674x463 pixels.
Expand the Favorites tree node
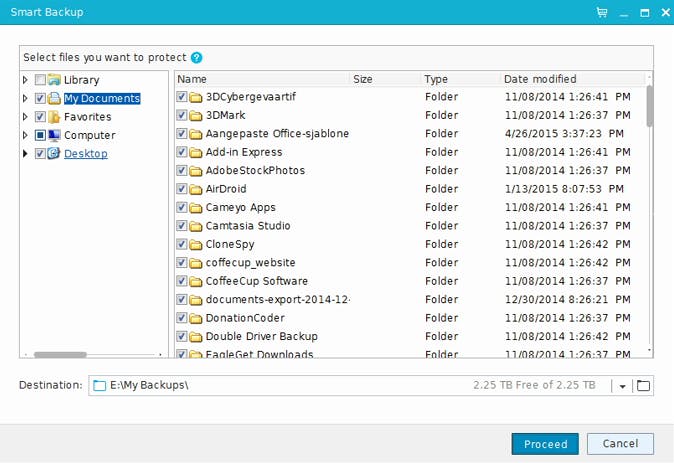[x=25, y=117]
